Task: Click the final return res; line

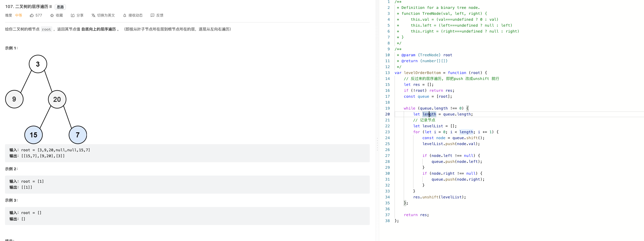Action: tap(416, 215)
